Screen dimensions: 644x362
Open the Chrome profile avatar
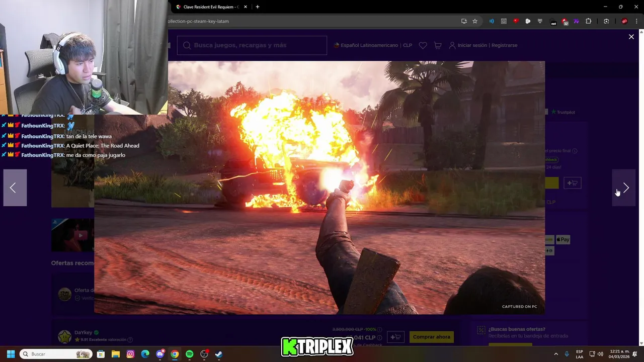tap(624, 21)
